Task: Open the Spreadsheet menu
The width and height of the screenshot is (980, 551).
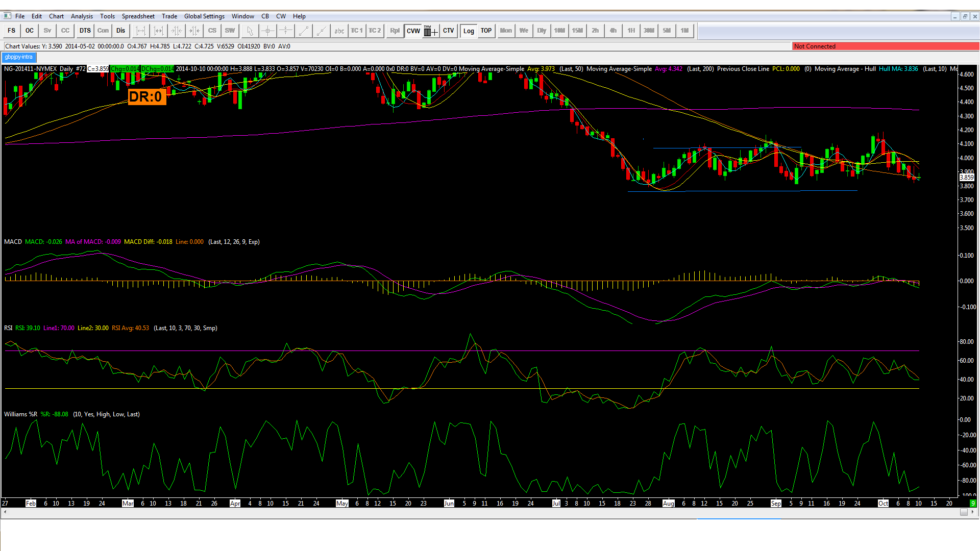Action: [138, 16]
